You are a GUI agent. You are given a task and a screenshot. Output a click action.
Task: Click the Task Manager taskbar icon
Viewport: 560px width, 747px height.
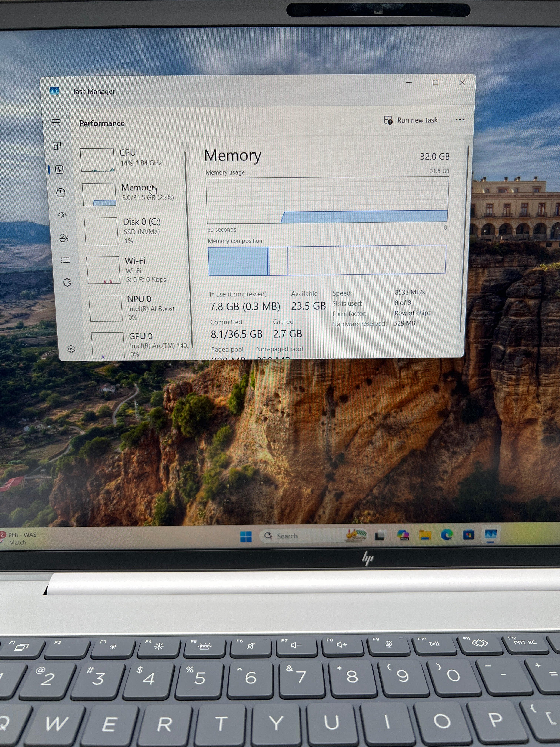tap(491, 534)
